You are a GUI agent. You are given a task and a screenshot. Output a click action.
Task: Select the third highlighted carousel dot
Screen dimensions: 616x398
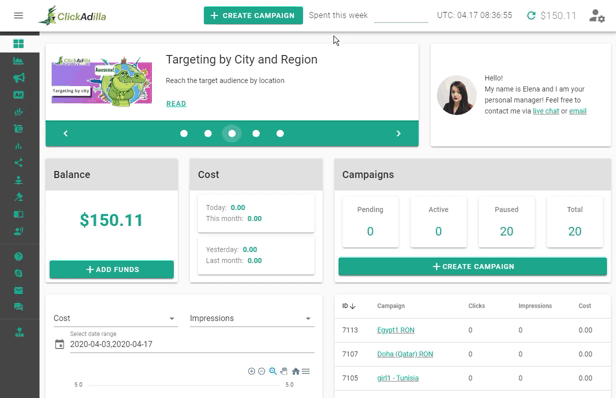232,134
